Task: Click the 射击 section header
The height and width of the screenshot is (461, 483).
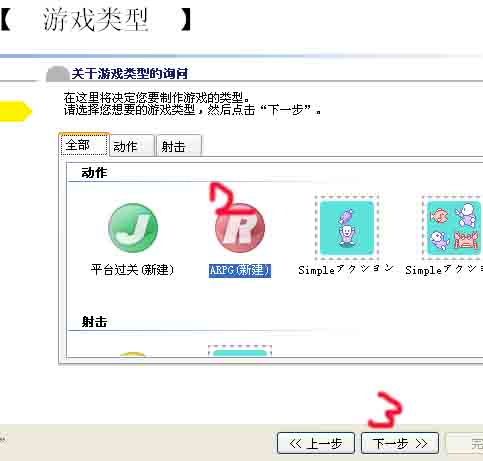Action: [94, 322]
